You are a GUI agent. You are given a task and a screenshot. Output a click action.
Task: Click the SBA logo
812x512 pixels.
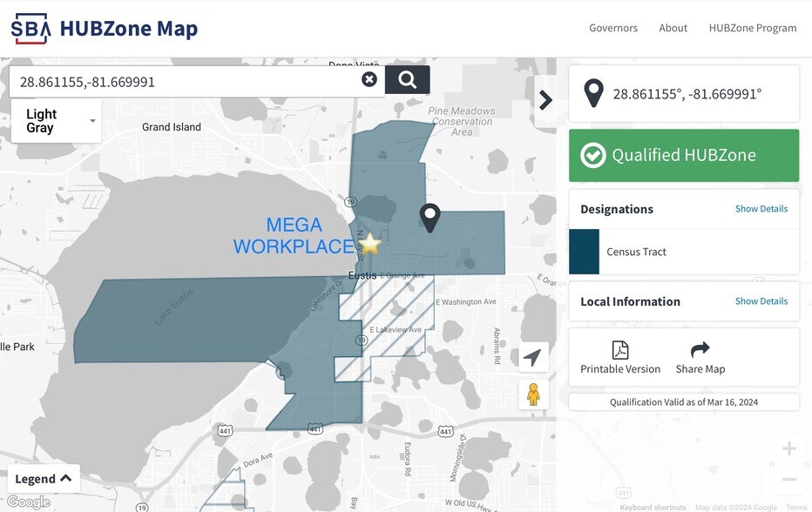tap(30, 29)
